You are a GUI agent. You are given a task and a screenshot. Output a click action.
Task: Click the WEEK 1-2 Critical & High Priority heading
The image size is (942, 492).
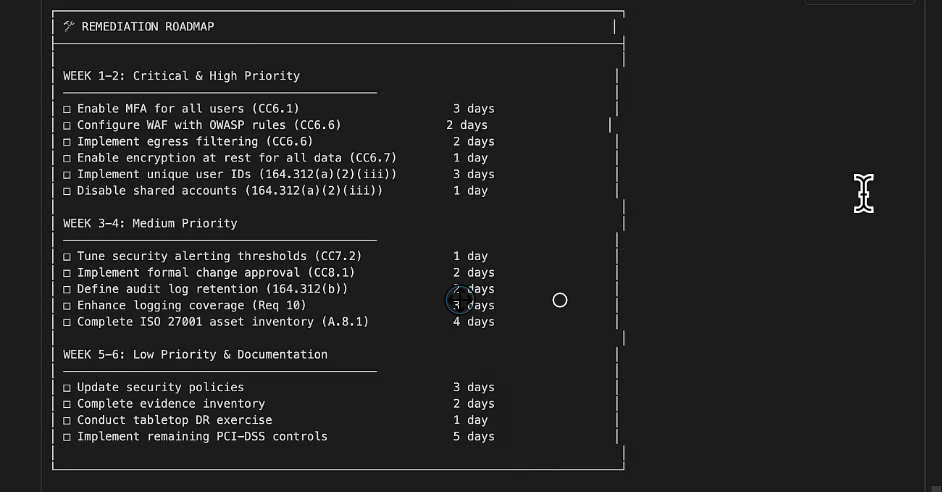click(x=181, y=76)
